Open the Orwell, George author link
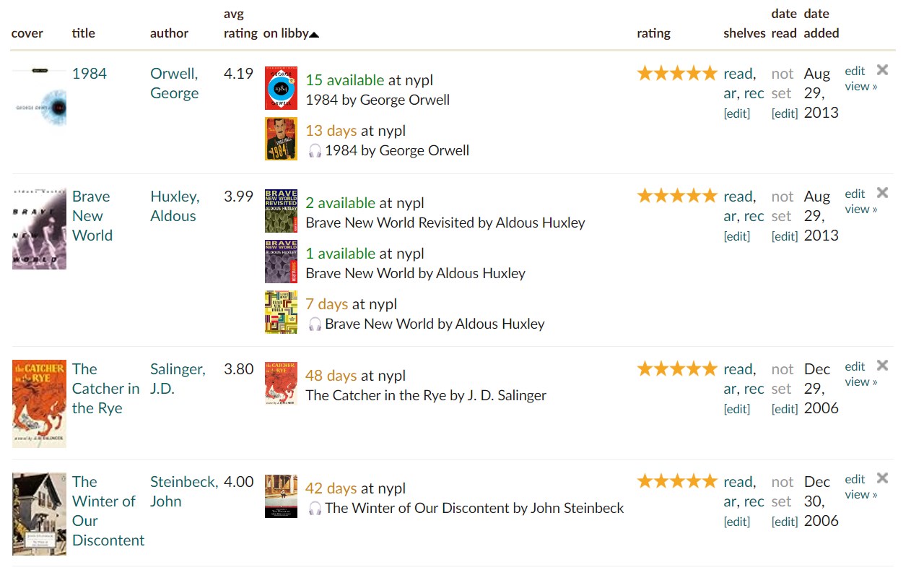The height and width of the screenshot is (578, 924). (x=174, y=83)
